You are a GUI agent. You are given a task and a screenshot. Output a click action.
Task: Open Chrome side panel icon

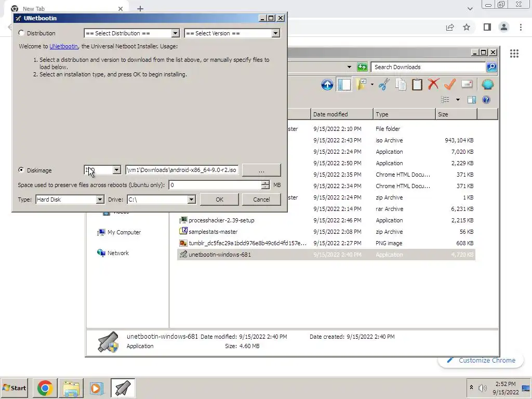click(x=487, y=27)
